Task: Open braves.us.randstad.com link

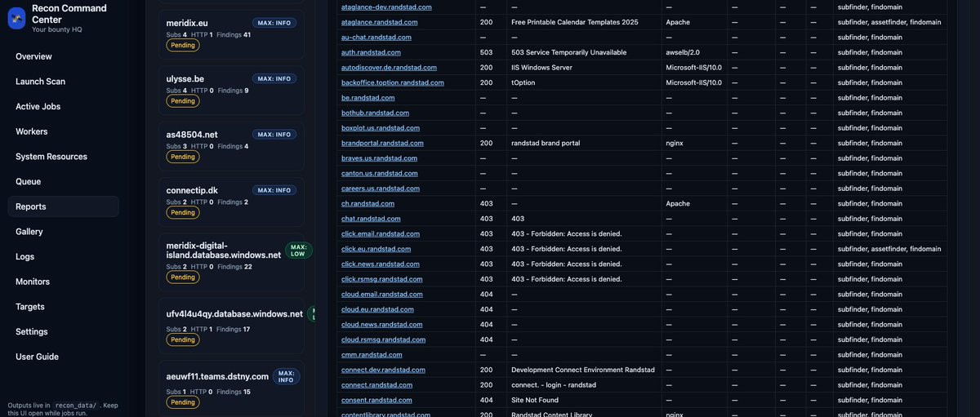Action: pos(379,158)
